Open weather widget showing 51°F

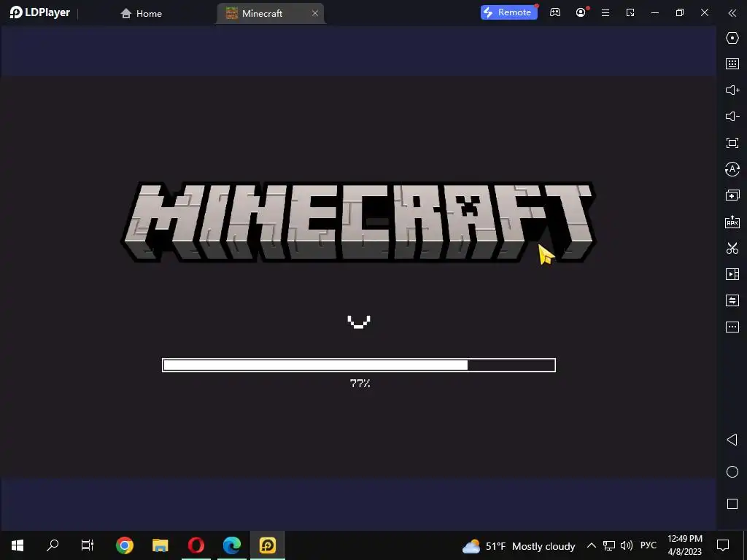[x=519, y=546]
